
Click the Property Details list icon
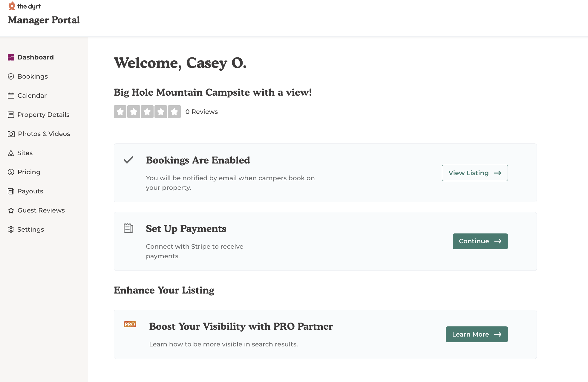click(11, 115)
